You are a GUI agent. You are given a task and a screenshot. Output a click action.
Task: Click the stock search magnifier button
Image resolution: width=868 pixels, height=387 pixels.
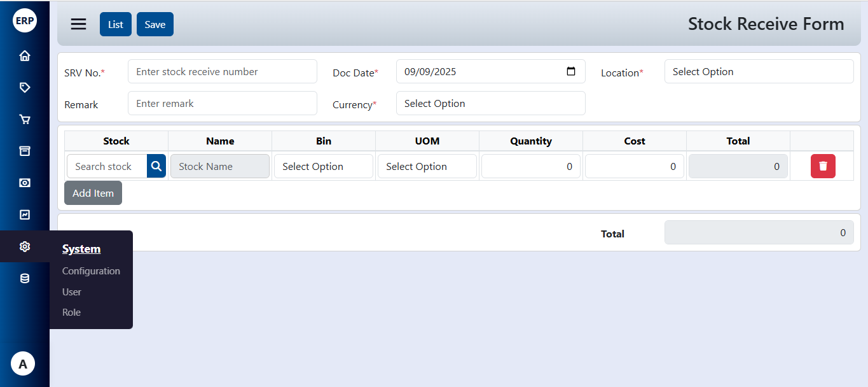156,166
